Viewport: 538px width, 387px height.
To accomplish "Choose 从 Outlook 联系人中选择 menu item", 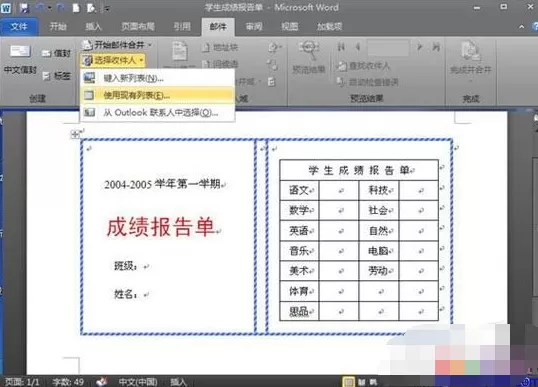I will [157, 112].
